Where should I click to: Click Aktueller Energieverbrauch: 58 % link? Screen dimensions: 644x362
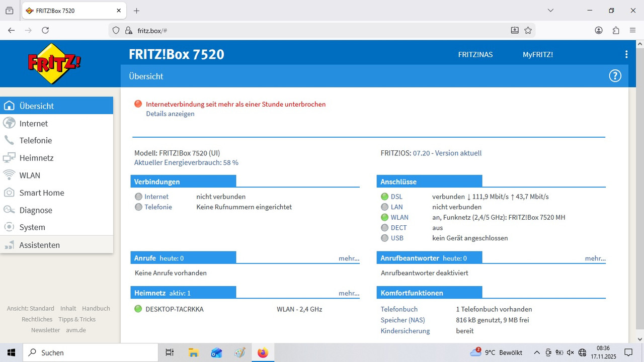click(186, 162)
